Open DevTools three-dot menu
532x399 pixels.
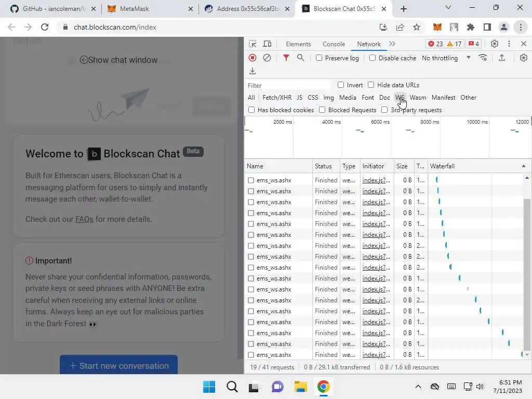coord(509,44)
